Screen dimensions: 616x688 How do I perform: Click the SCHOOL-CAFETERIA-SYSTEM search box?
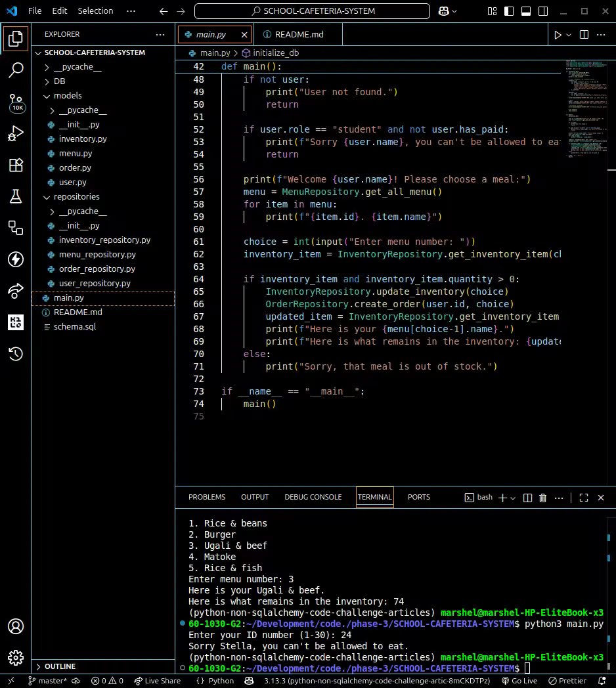click(312, 11)
